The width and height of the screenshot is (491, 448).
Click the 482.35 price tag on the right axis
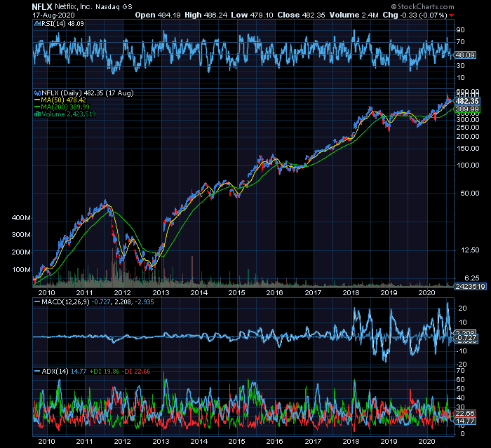[467, 101]
